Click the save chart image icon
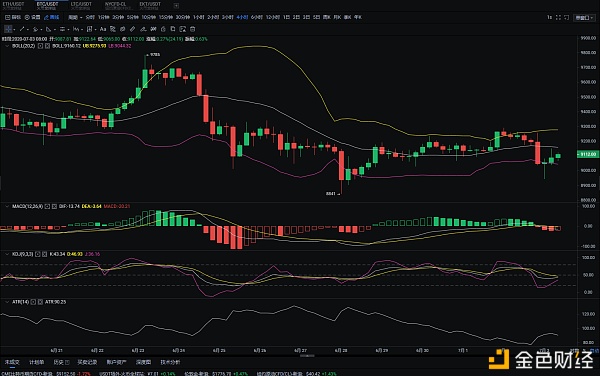600x376 pixels. click(183, 29)
